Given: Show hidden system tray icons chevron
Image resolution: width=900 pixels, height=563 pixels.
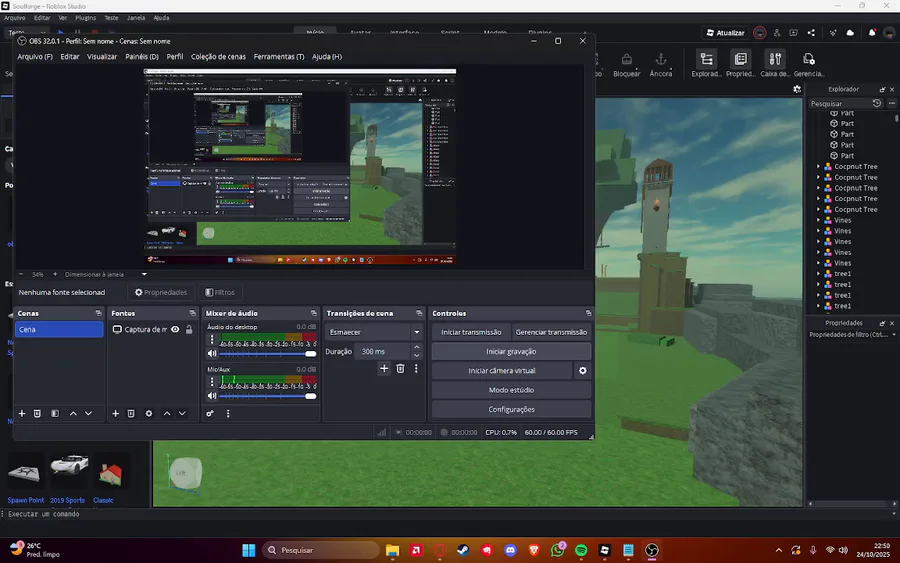Looking at the screenshot, I should [778, 550].
